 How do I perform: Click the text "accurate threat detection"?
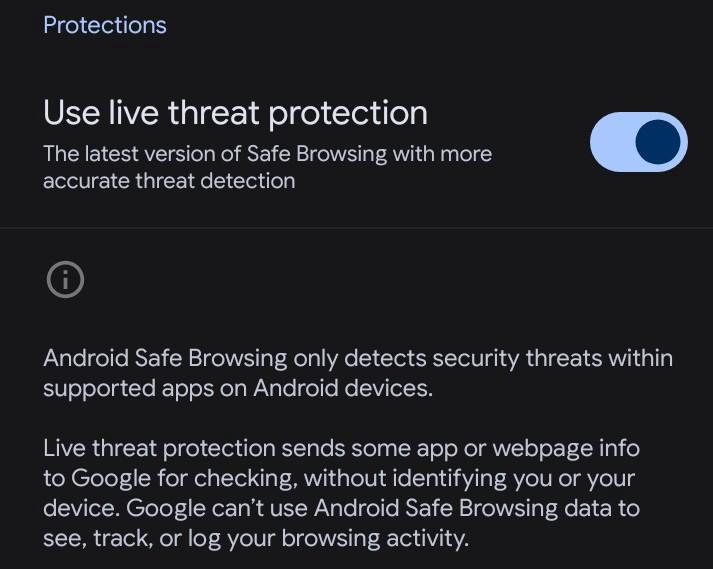[x=169, y=181]
